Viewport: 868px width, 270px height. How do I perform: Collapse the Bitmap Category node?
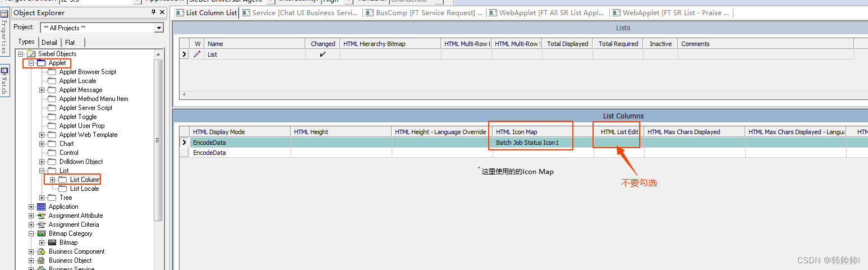click(x=31, y=234)
